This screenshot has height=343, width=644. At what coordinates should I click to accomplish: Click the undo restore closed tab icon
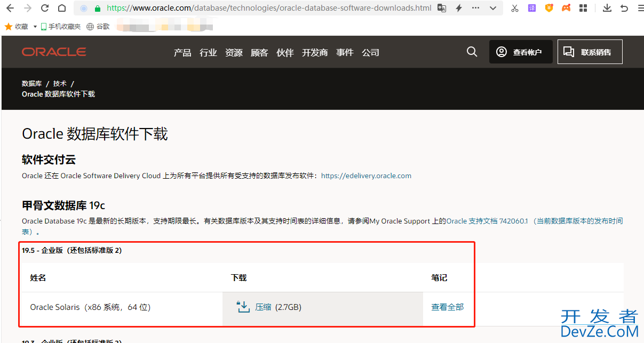pyautogui.click(x=624, y=8)
